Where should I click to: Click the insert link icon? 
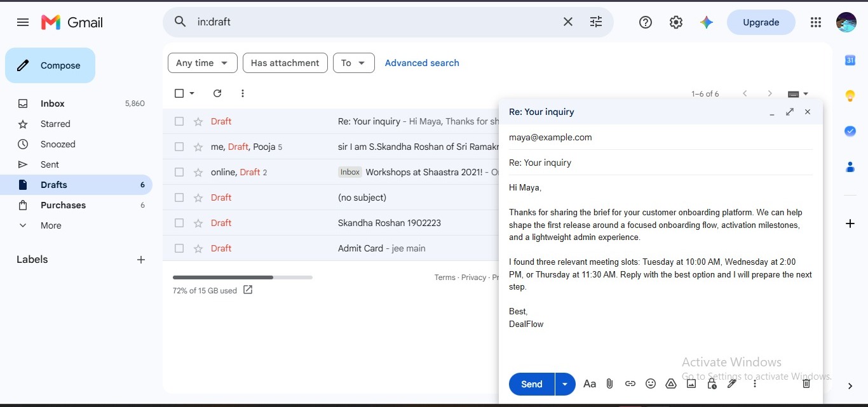point(630,384)
